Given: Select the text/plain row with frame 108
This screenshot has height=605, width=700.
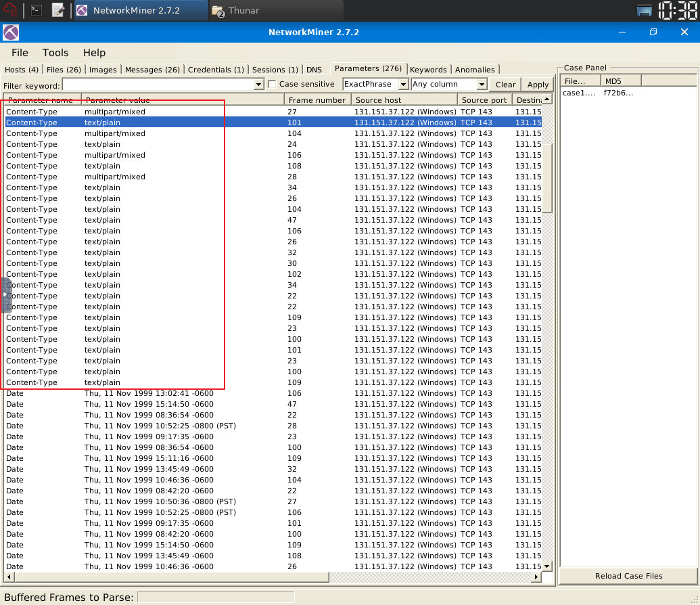Looking at the screenshot, I should (273, 166).
